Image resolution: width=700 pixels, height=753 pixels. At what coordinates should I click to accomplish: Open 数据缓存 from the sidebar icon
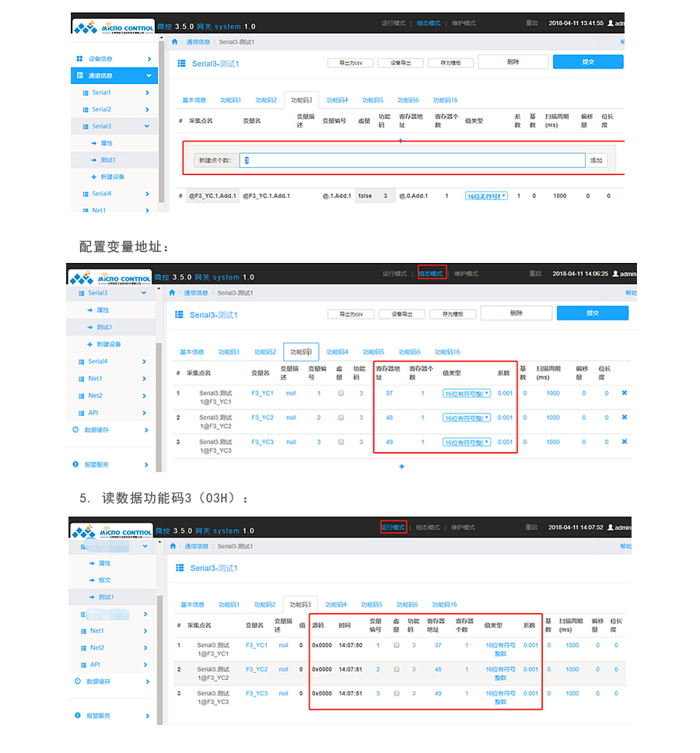click(75, 429)
